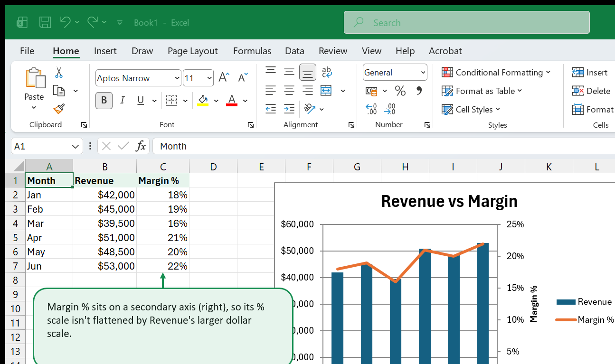The image size is (615, 364).
Task: Toggle Align Left
Action: pos(271,90)
